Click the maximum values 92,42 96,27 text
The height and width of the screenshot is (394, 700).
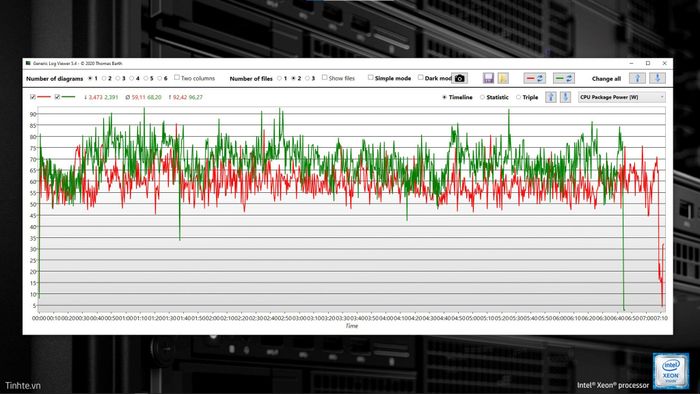coord(185,97)
